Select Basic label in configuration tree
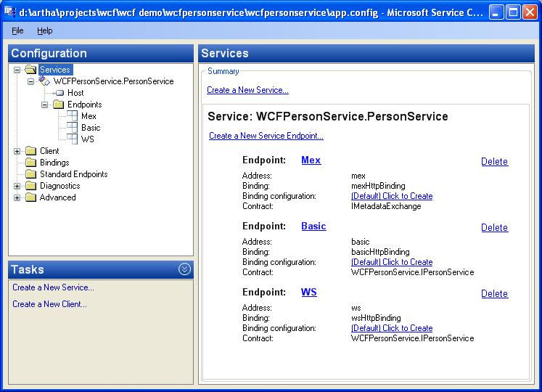Image resolution: width=542 pixels, height=392 pixels. (x=91, y=128)
